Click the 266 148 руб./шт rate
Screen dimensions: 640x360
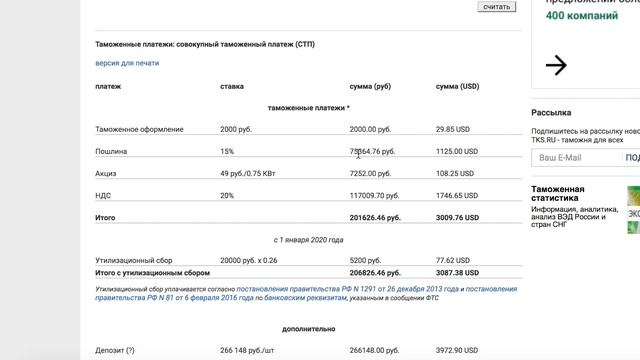point(247,350)
